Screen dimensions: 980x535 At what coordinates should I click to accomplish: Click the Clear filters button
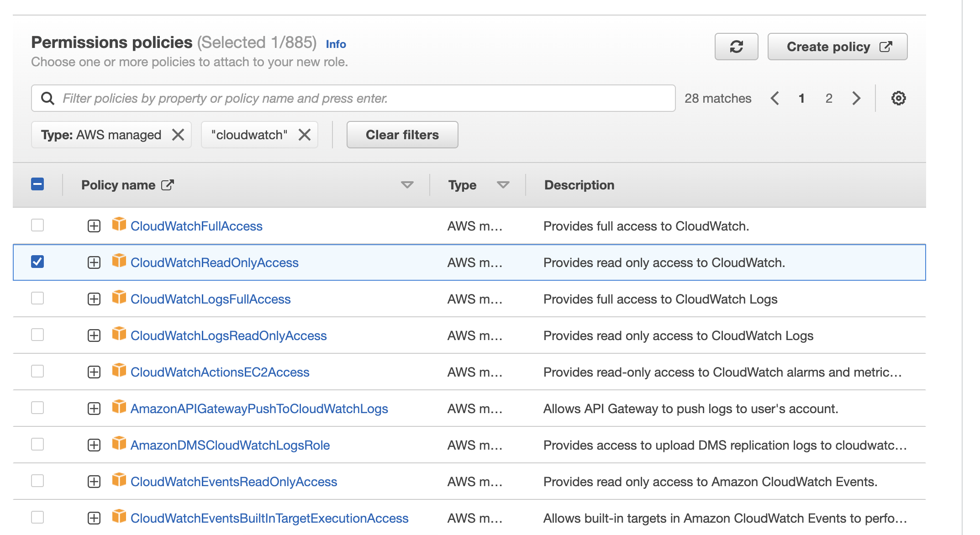click(402, 135)
